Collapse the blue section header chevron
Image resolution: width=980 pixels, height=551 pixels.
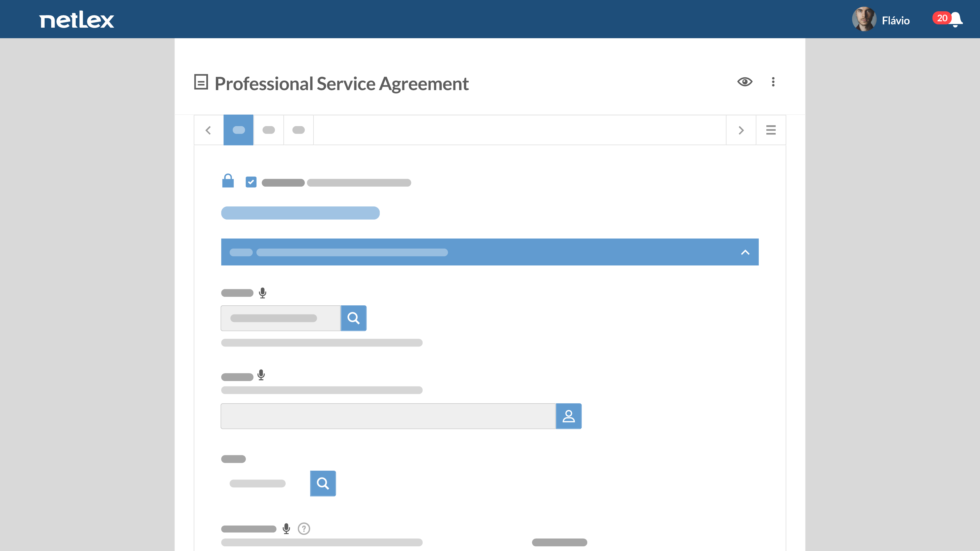[x=745, y=252]
